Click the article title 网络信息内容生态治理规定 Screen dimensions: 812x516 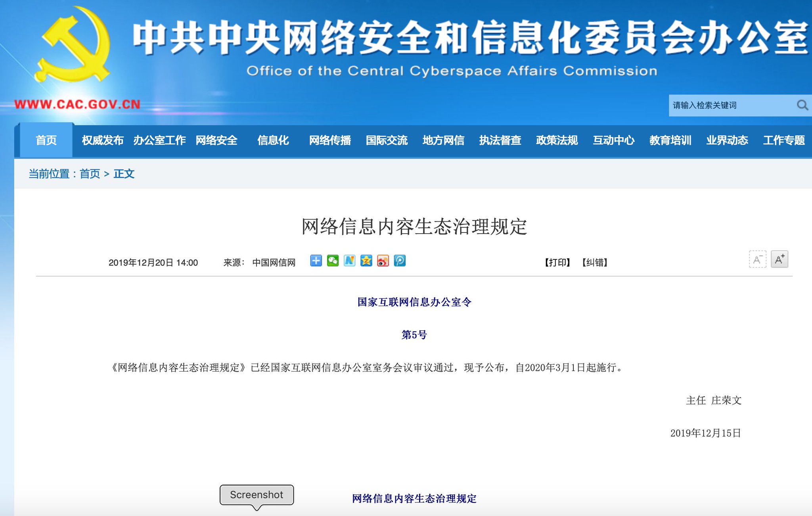pos(414,227)
